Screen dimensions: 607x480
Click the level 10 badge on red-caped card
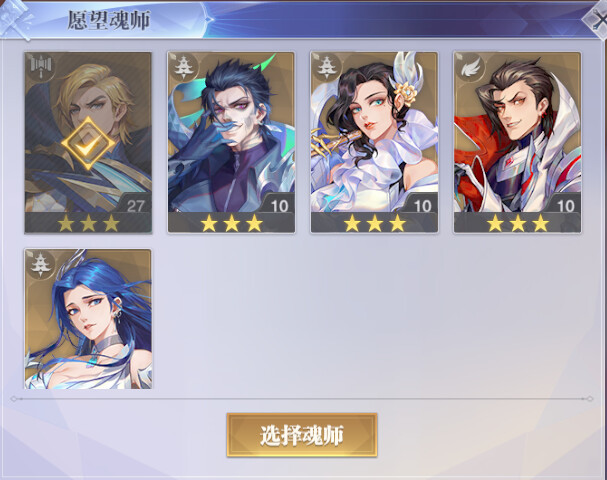[564, 205]
